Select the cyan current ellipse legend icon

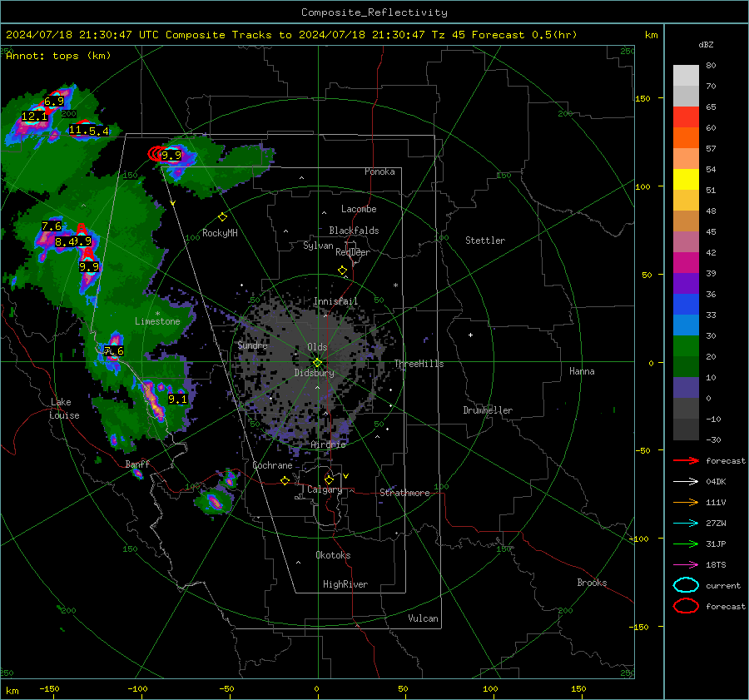point(686,585)
